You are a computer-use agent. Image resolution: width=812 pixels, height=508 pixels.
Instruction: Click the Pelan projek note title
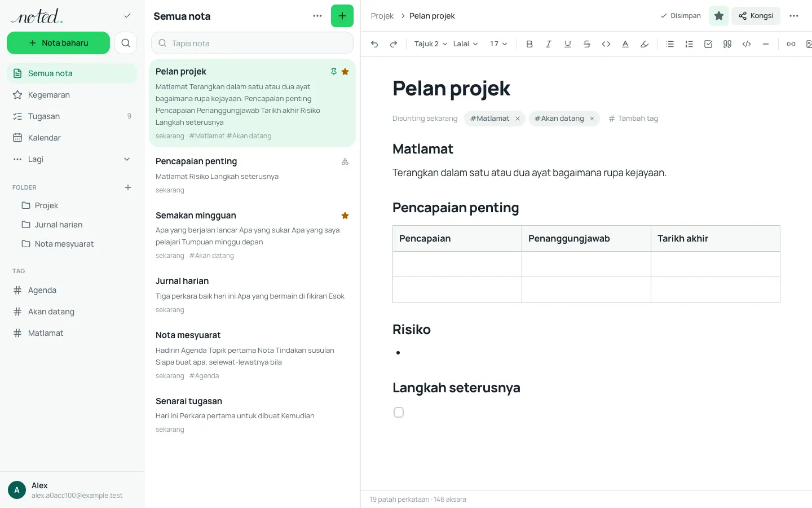[451, 89]
